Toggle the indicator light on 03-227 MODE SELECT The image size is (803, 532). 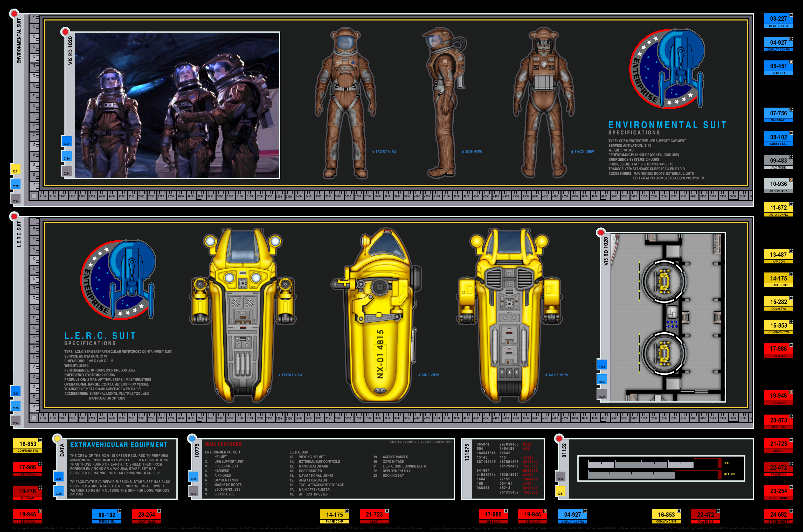point(791,15)
